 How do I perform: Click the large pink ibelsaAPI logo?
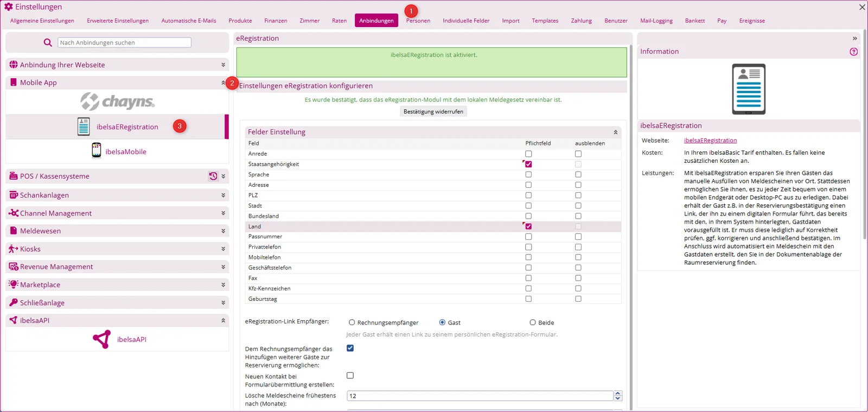click(101, 339)
